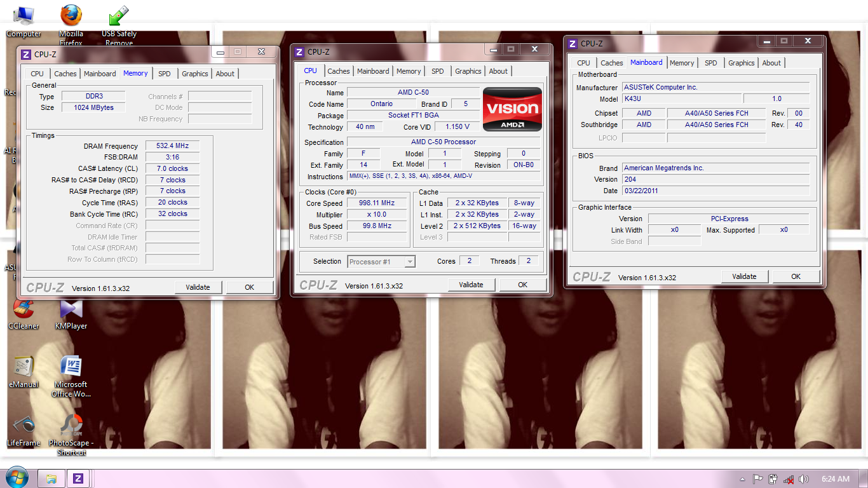The height and width of the screenshot is (488, 868).
Task: Click the Z title icon of the ASUSTeK motherboard CPU-Z window
Action: 573,44
